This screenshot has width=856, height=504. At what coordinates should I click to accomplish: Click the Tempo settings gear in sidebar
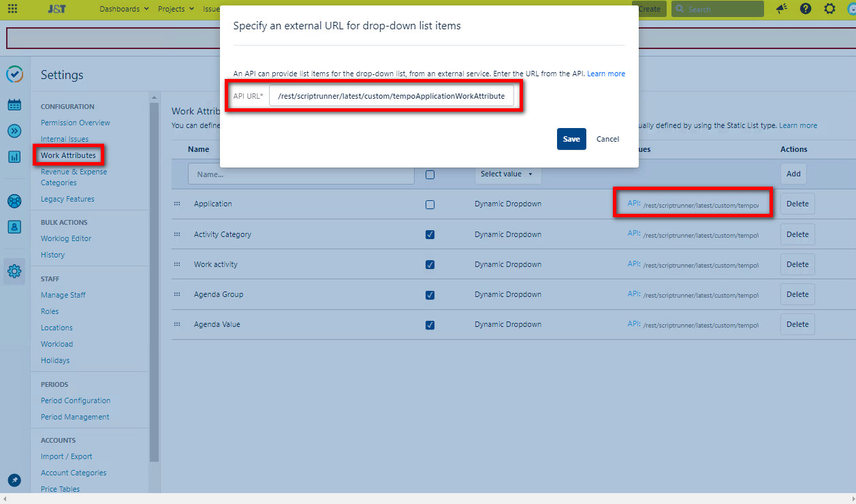click(x=14, y=272)
